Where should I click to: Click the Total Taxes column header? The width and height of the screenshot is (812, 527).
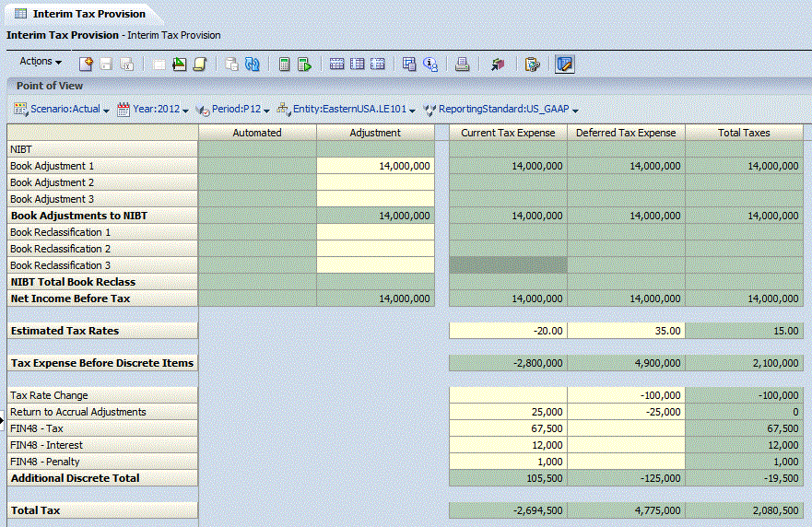click(744, 133)
